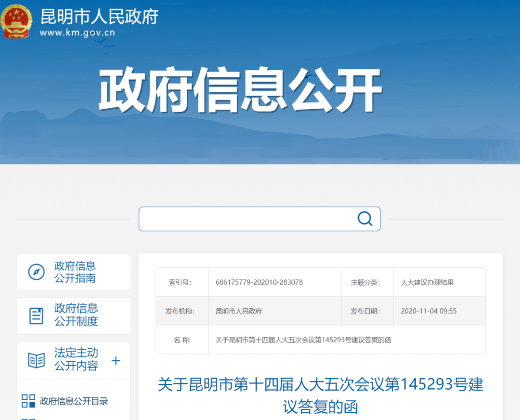The height and width of the screenshot is (420, 520).
Task: Click the large 政府信息公开 banner heading
Action: [240, 91]
